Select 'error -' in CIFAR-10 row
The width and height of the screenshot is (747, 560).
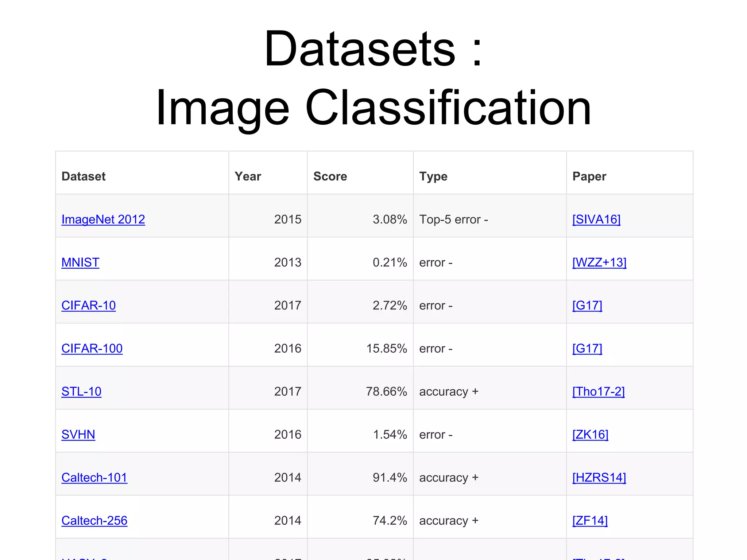point(436,306)
